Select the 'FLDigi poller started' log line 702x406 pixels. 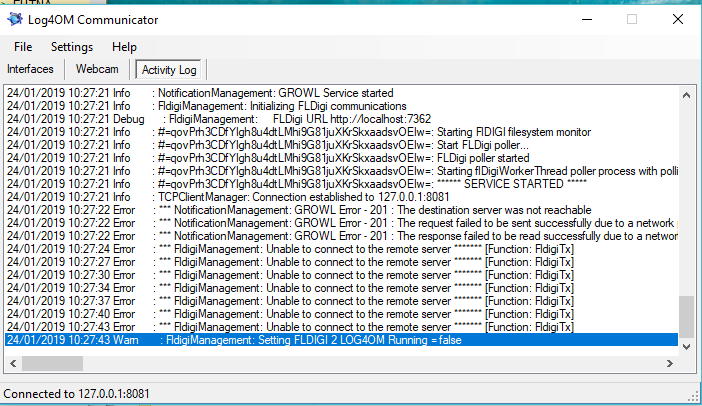(x=342, y=158)
